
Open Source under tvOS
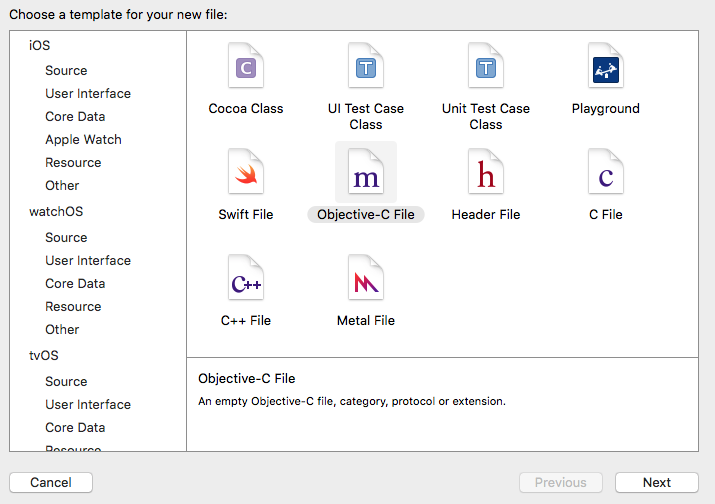(66, 382)
